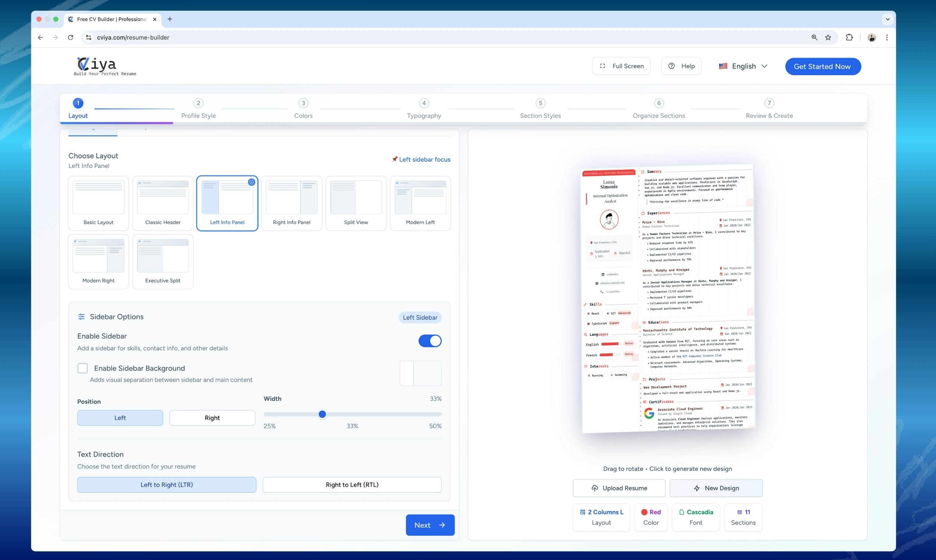Check the Enable Sidebar Background checkbox
This screenshot has width=936, height=560.
83,368
